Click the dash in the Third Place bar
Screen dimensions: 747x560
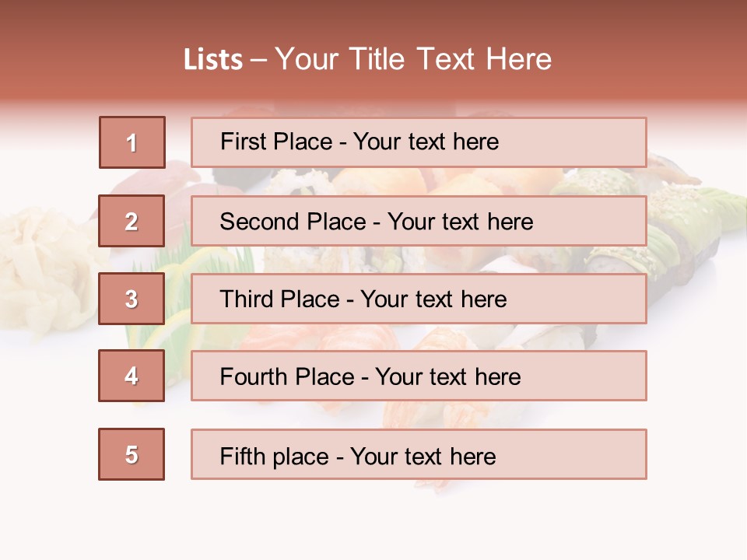[351, 300]
